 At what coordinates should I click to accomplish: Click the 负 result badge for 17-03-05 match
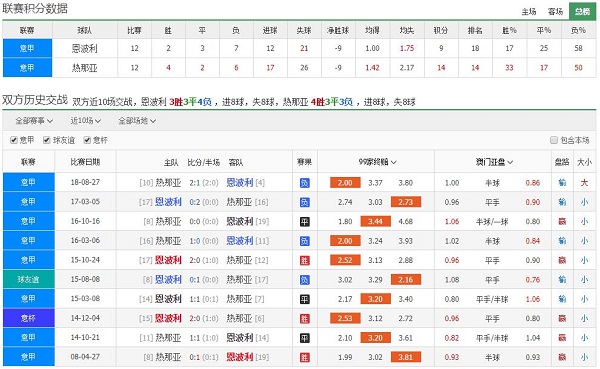(305, 202)
